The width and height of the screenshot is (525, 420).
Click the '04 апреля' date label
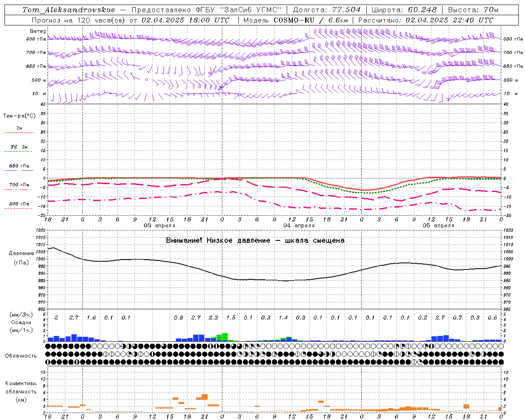point(299,226)
